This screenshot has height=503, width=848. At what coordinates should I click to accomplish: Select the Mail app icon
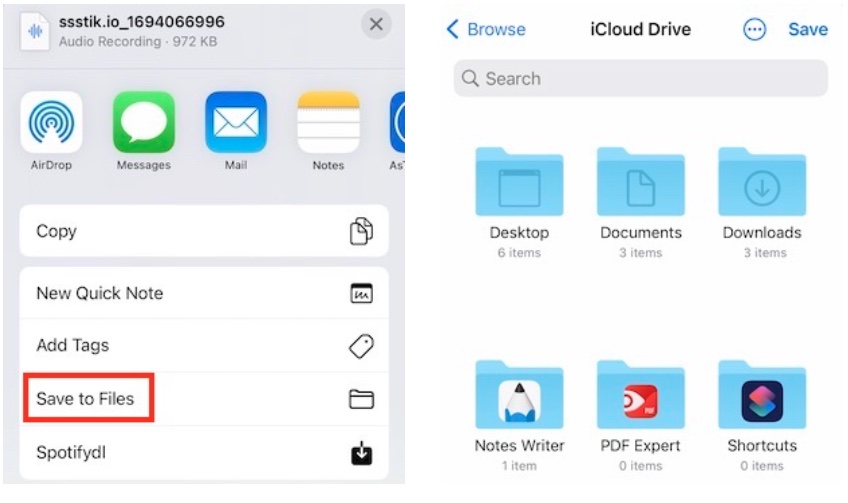click(236, 122)
